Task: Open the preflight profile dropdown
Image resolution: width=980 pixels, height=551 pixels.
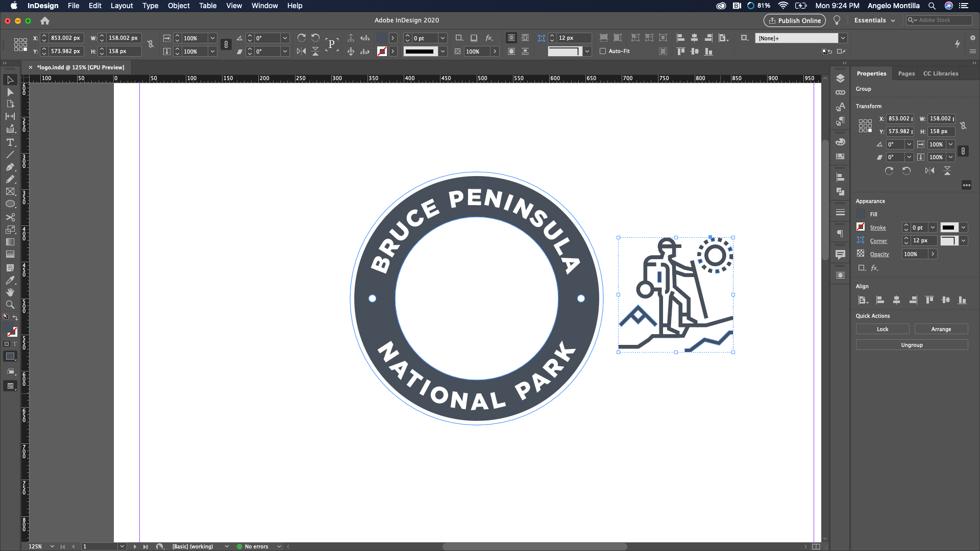Action: point(227,546)
